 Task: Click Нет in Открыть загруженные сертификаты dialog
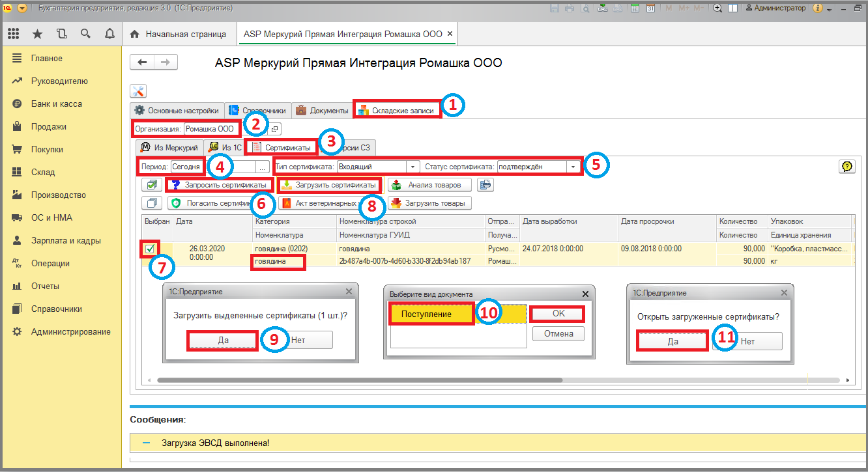[x=747, y=341]
